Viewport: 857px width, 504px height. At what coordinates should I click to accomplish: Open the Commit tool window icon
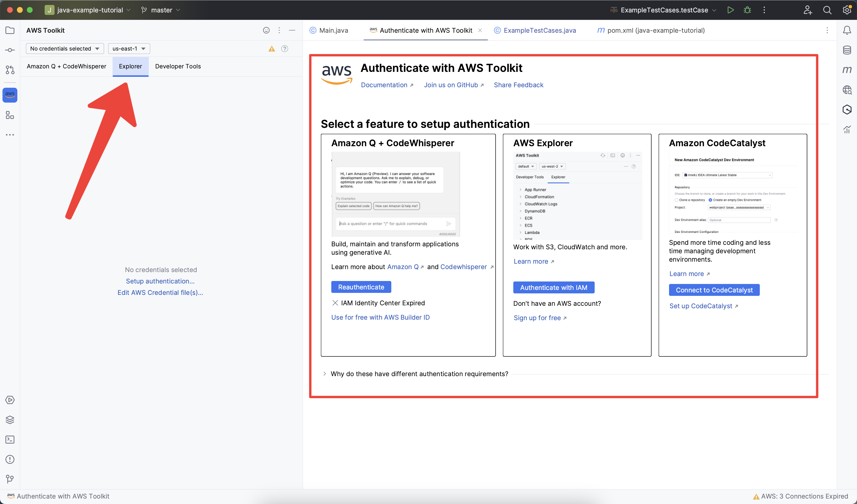[10, 50]
